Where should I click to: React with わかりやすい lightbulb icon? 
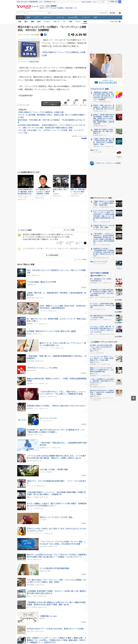(x=74, y=103)
